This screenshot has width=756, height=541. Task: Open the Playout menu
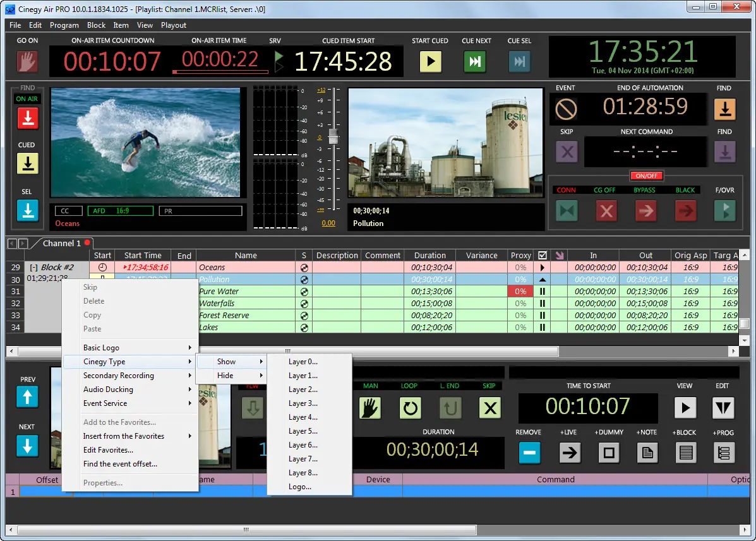(173, 25)
